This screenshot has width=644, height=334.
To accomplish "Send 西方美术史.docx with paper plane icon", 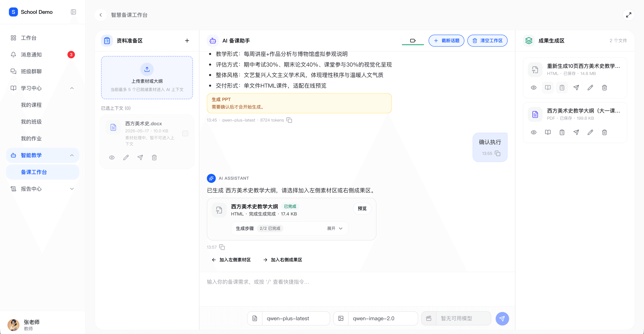I will 140,157.
